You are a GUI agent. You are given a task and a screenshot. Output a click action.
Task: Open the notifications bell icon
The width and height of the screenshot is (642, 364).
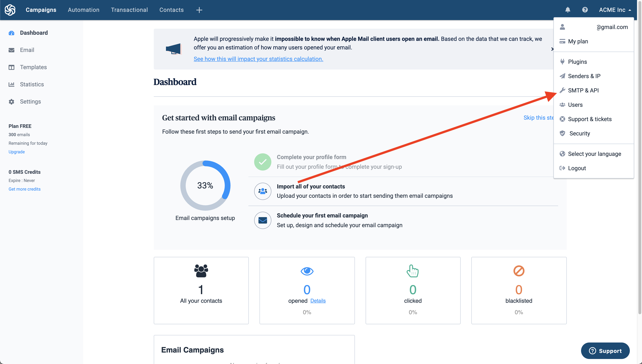(x=568, y=10)
